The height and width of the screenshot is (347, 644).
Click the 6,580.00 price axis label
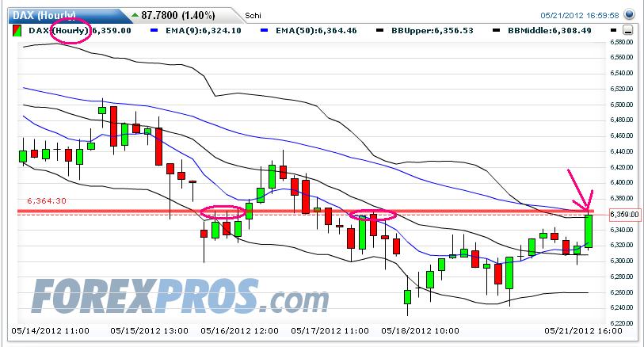(x=621, y=42)
